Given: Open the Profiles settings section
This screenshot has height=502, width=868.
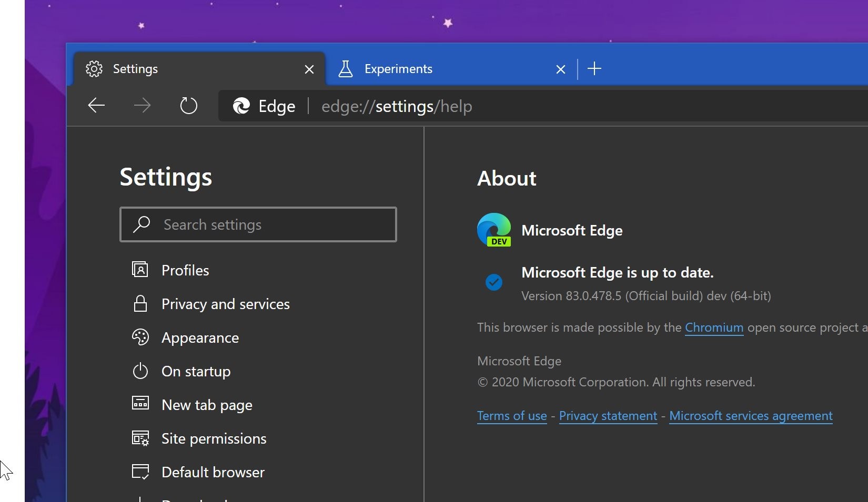Looking at the screenshot, I should click(x=185, y=270).
